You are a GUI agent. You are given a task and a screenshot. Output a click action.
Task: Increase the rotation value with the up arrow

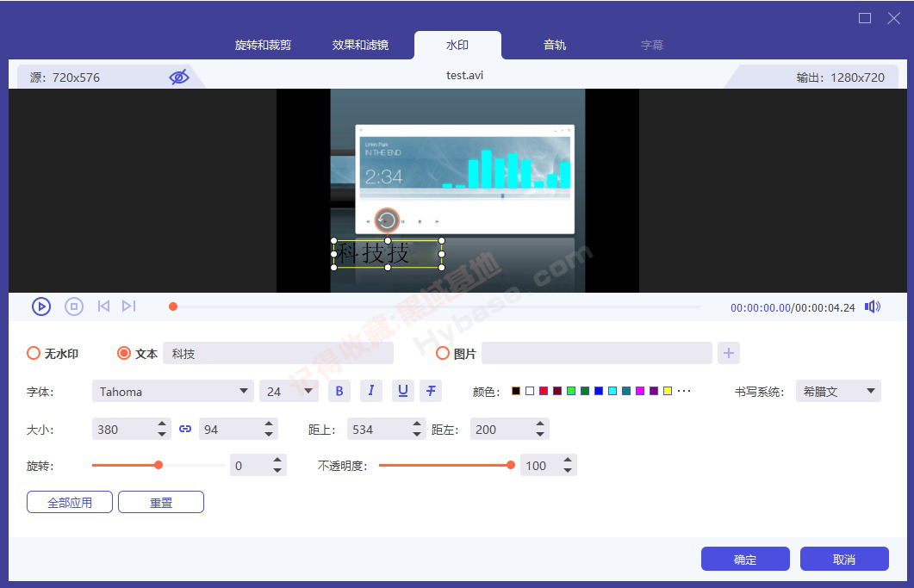coord(277,460)
